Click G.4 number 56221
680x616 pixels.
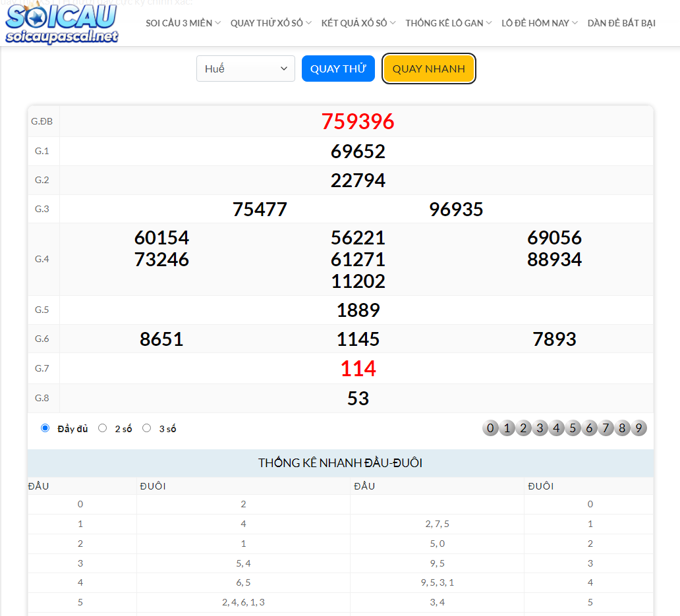click(358, 238)
